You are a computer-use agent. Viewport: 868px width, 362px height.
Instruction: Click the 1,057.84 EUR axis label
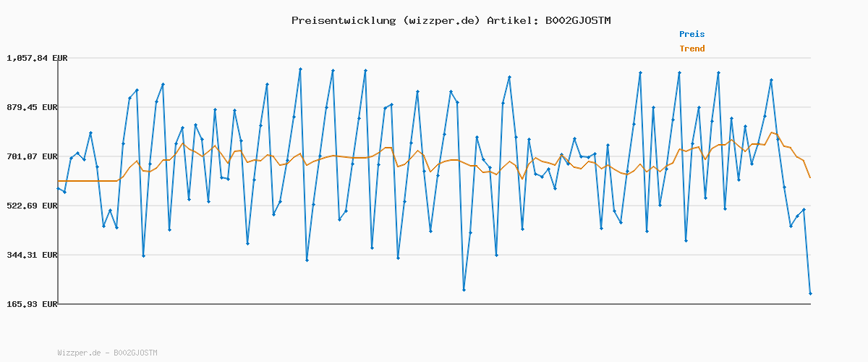tap(37, 58)
